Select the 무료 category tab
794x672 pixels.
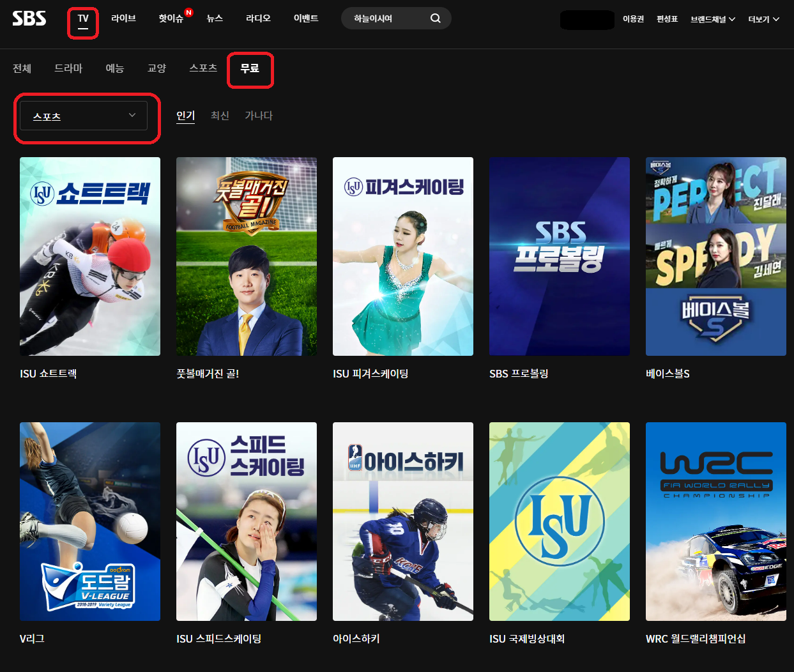tap(250, 68)
